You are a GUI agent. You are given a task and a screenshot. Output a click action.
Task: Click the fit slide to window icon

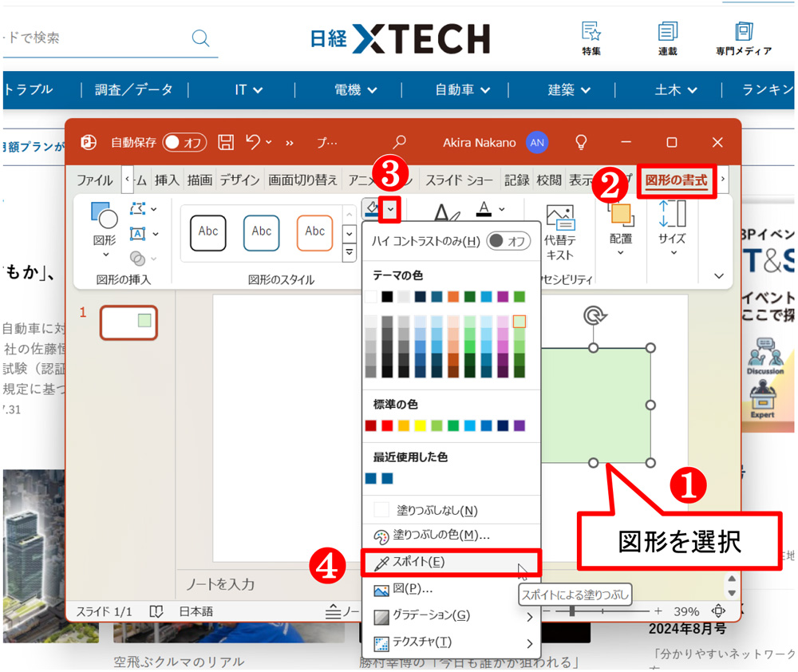click(x=718, y=611)
